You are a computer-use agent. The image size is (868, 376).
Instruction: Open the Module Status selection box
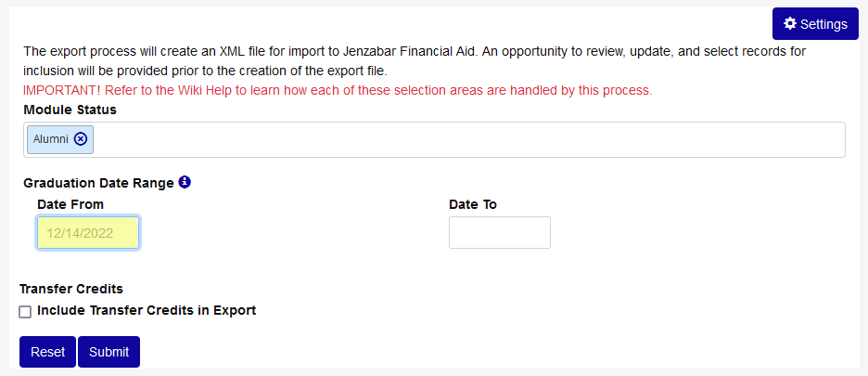coord(464,140)
